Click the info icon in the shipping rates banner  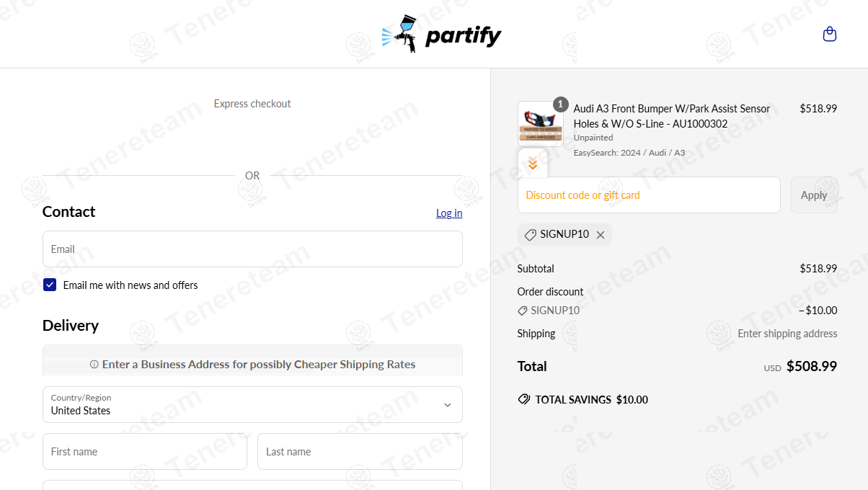[x=94, y=365]
